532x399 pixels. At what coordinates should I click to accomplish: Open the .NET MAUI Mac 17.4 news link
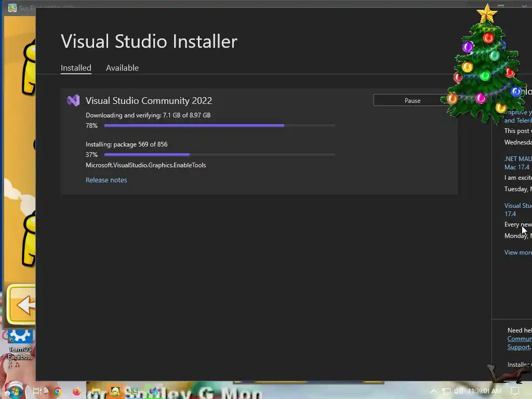tap(518, 163)
